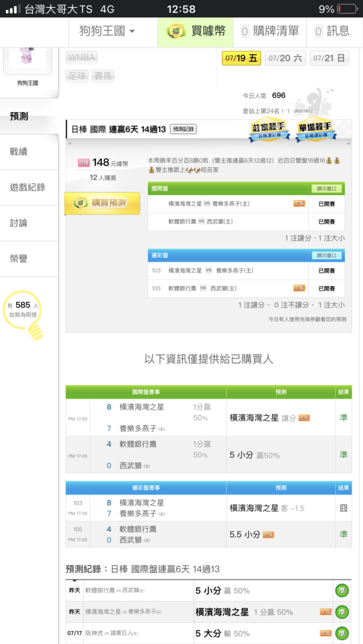Select the 07/19 五 date button
363x644 pixels.
pos(241,59)
